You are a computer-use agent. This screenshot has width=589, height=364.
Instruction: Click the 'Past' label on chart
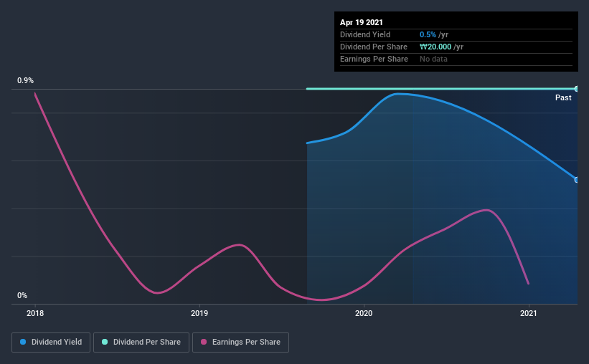[x=563, y=97]
